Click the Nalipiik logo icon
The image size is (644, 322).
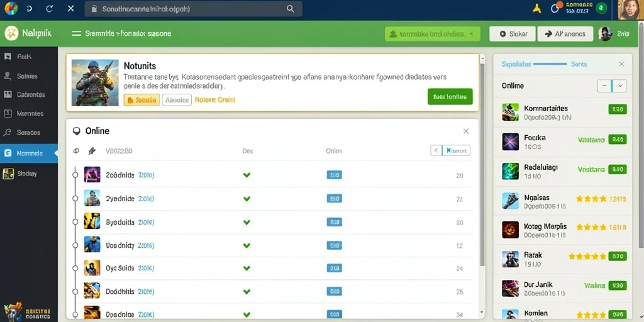11,33
